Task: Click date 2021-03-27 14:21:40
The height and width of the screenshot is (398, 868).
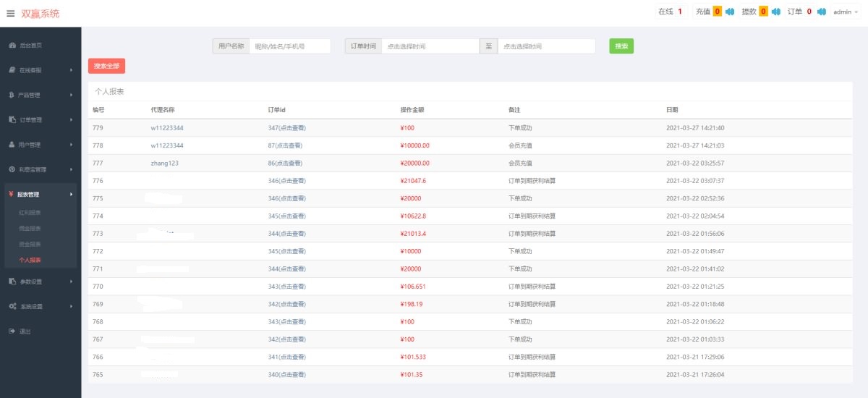Action: 695,127
